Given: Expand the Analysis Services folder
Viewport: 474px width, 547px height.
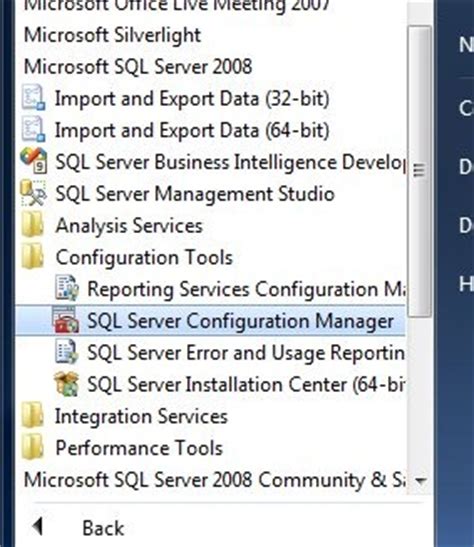Looking at the screenshot, I should (129, 226).
